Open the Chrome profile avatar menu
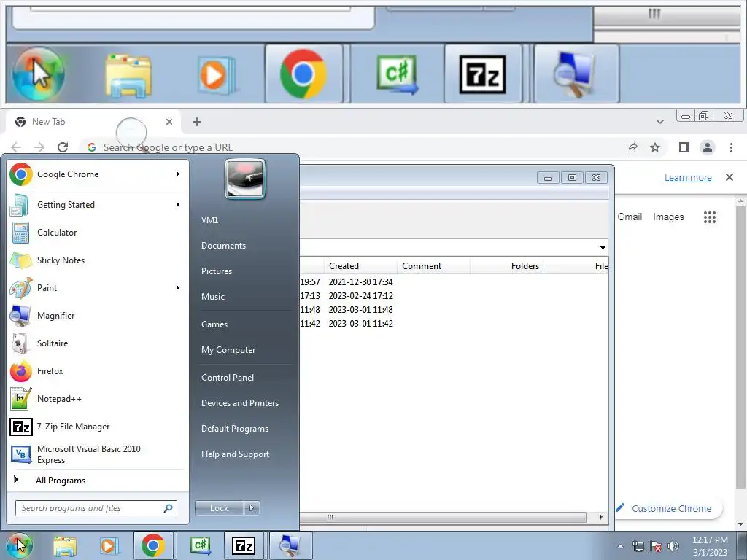 708,147
